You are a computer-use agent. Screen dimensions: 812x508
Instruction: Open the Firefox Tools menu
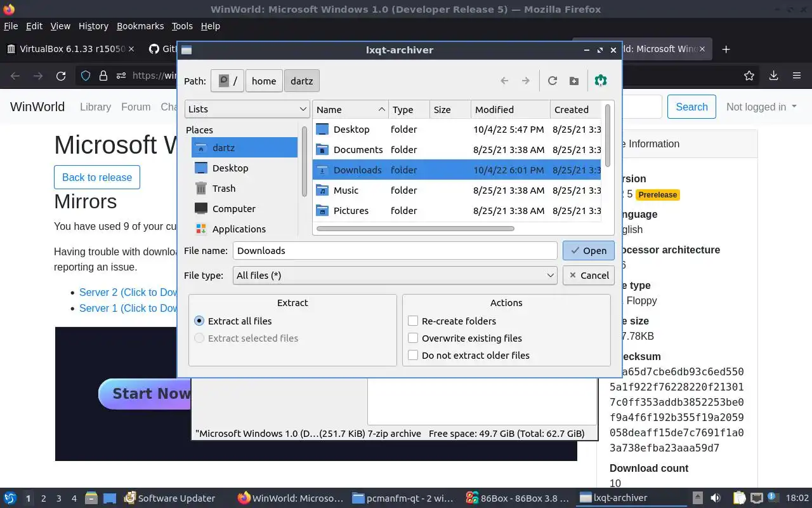(182, 26)
